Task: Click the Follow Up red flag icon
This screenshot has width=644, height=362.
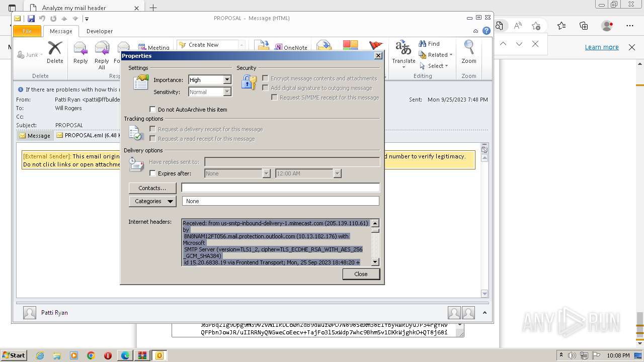Action: pyautogui.click(x=376, y=46)
